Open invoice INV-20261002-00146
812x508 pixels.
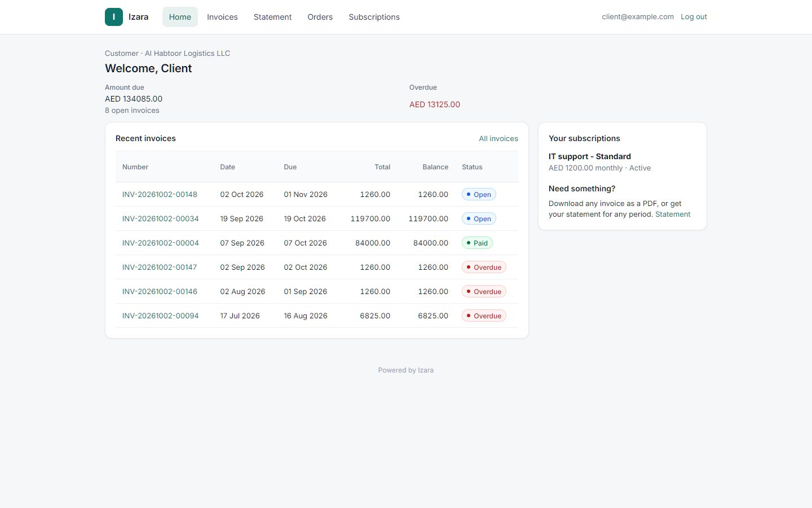pyautogui.click(x=160, y=291)
